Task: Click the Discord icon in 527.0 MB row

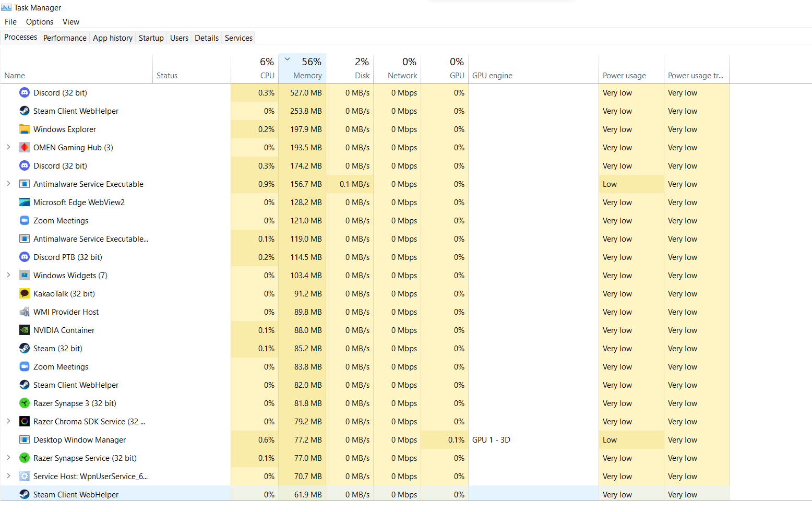Action: click(x=25, y=92)
